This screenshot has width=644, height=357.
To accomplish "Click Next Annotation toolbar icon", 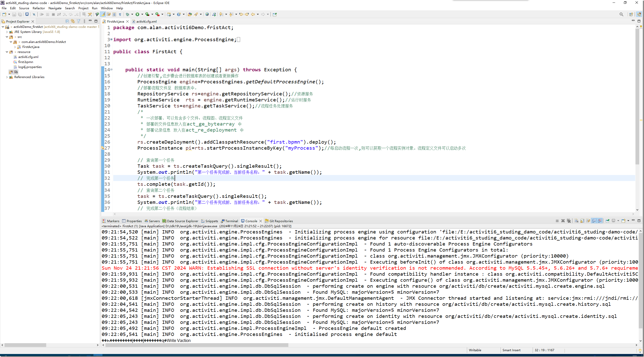I will [221, 14].
